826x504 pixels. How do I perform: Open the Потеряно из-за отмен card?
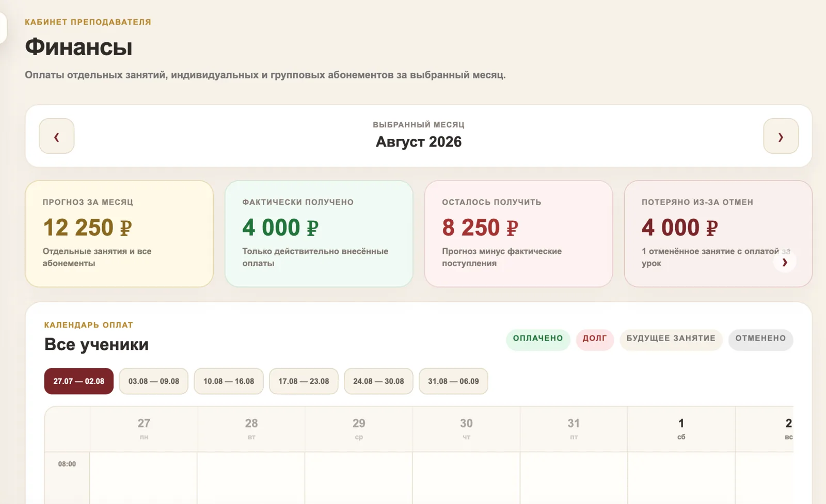click(x=718, y=234)
